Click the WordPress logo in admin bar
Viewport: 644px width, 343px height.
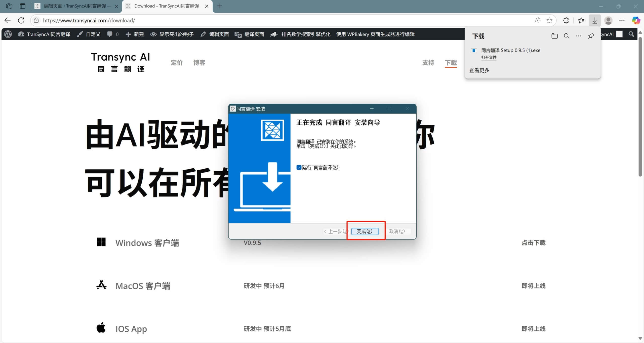click(x=8, y=34)
